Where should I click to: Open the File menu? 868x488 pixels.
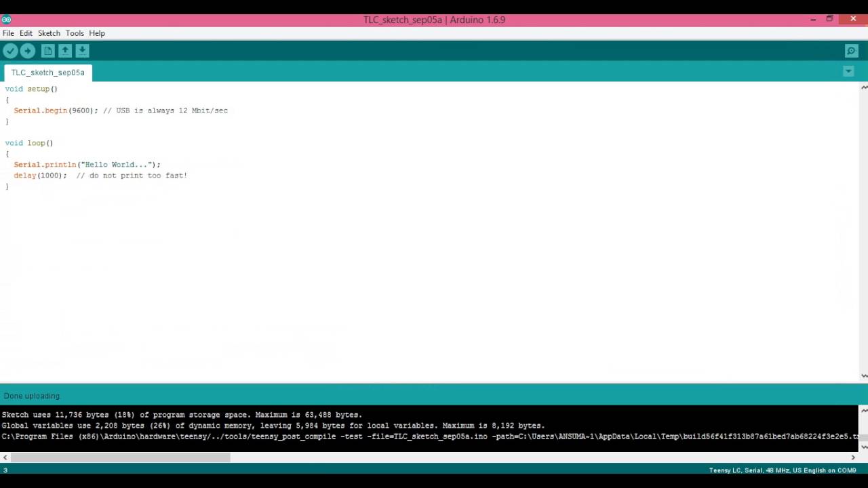coord(8,33)
